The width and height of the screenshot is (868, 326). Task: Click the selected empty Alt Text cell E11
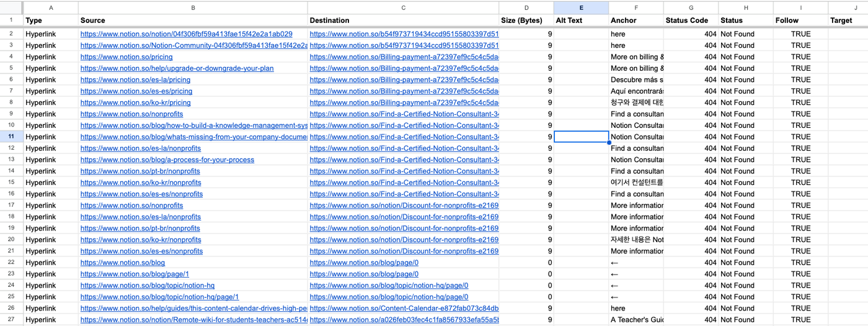[x=581, y=137]
